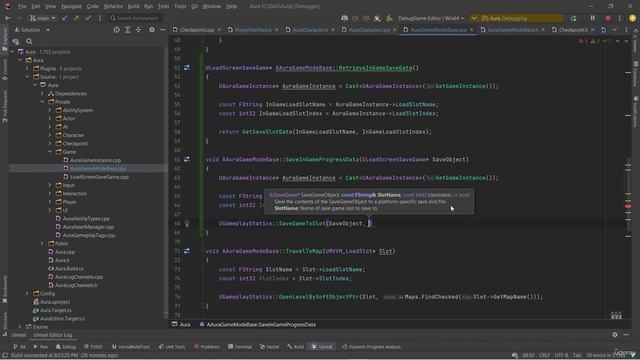The image size is (640, 360).
Task: Open the Terminal tool window
Action: click(240, 347)
